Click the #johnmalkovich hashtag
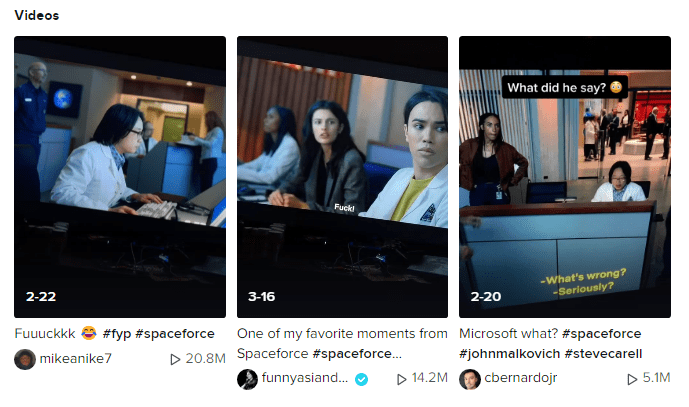Screen dimensions: 689x407 tap(510, 353)
